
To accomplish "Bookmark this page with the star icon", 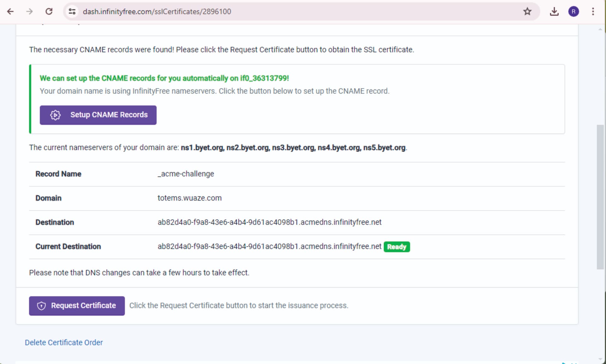I will 527,12.
